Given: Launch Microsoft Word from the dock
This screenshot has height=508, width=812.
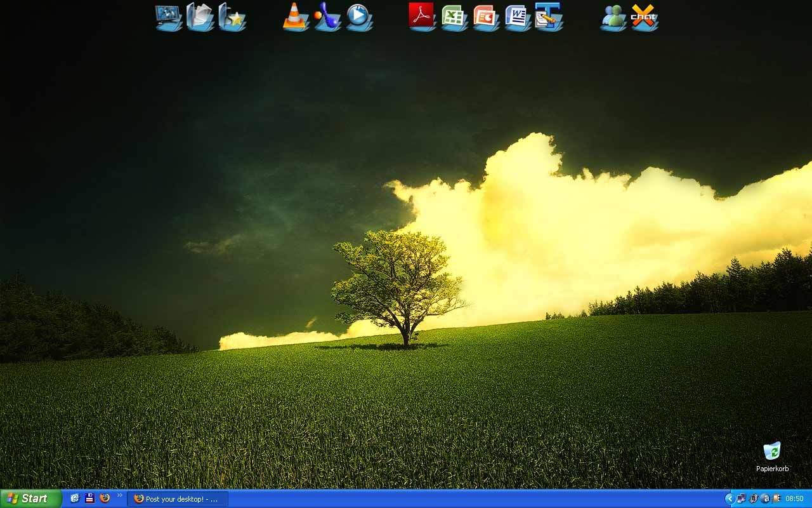Looking at the screenshot, I should 518,17.
